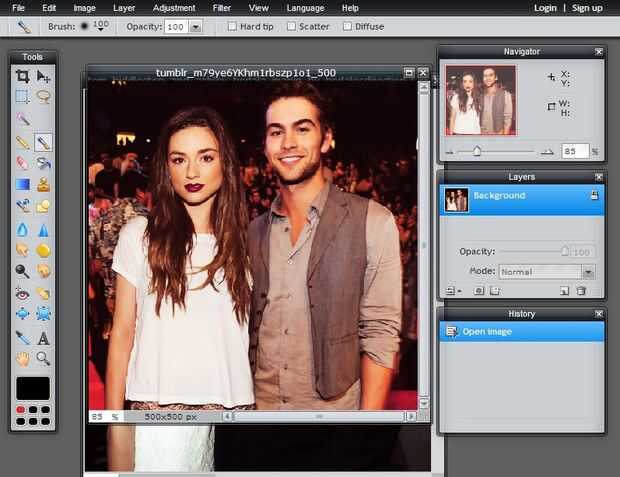Open the brush Opacity dropdown arrow
This screenshot has width=620, height=477.
(x=195, y=27)
